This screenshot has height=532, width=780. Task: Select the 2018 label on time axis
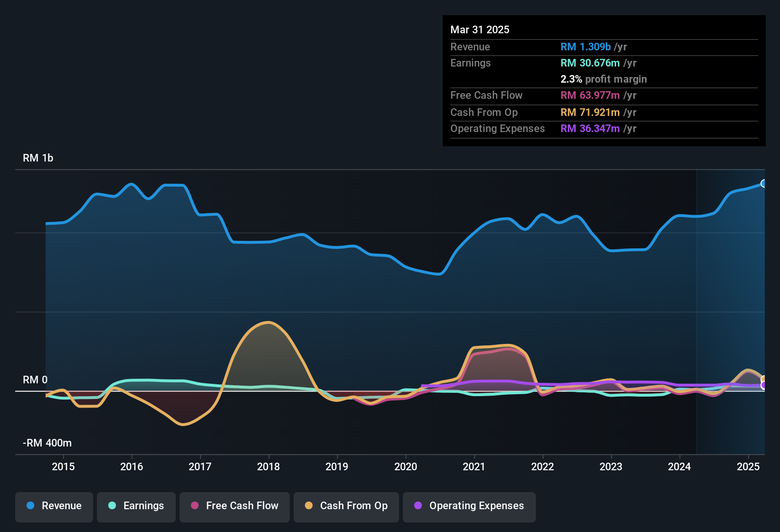[x=268, y=466]
